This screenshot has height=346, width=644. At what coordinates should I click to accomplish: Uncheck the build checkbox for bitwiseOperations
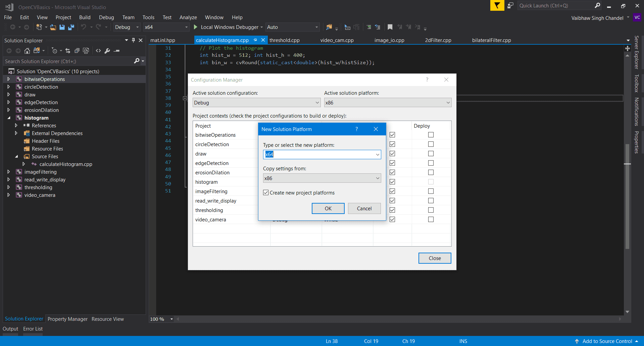tap(392, 135)
